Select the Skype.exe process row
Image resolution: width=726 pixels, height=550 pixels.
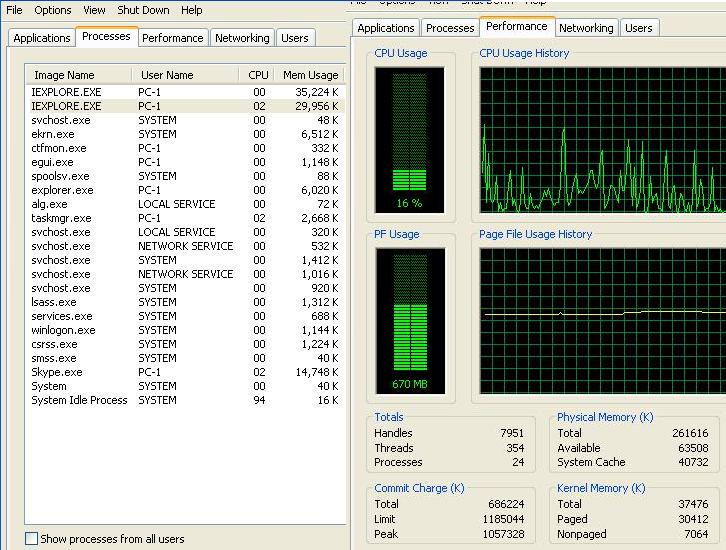[x=54, y=372]
